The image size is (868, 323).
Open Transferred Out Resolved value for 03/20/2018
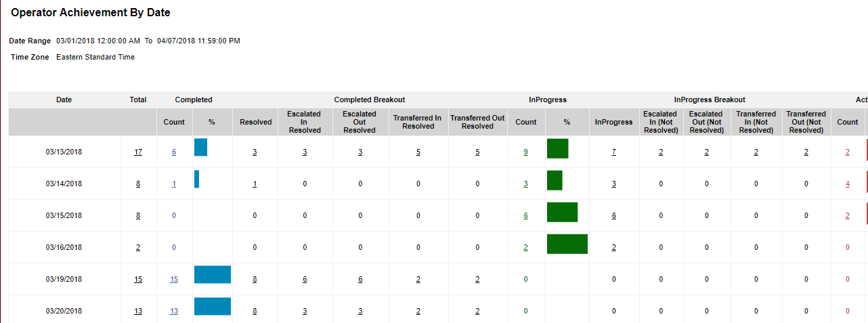tap(477, 311)
